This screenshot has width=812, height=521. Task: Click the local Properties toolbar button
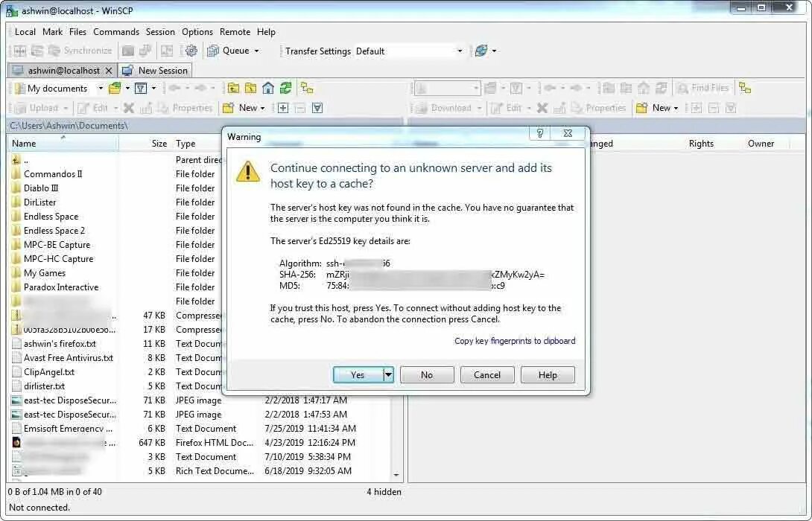[185, 108]
